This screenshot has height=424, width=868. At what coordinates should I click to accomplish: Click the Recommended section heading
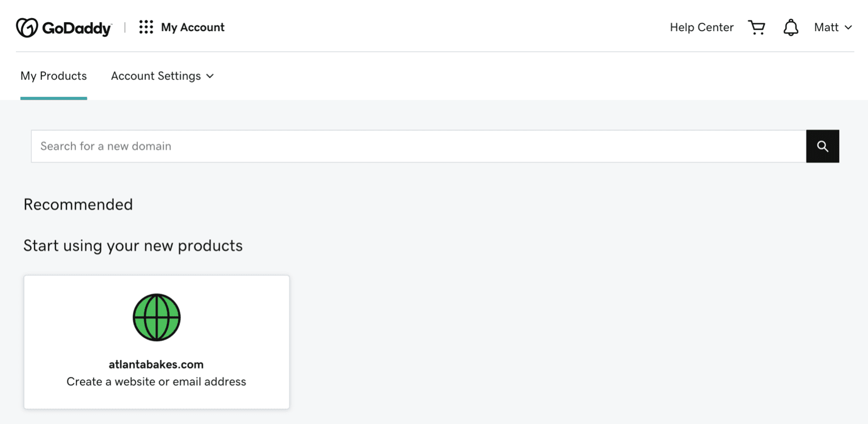[78, 205]
